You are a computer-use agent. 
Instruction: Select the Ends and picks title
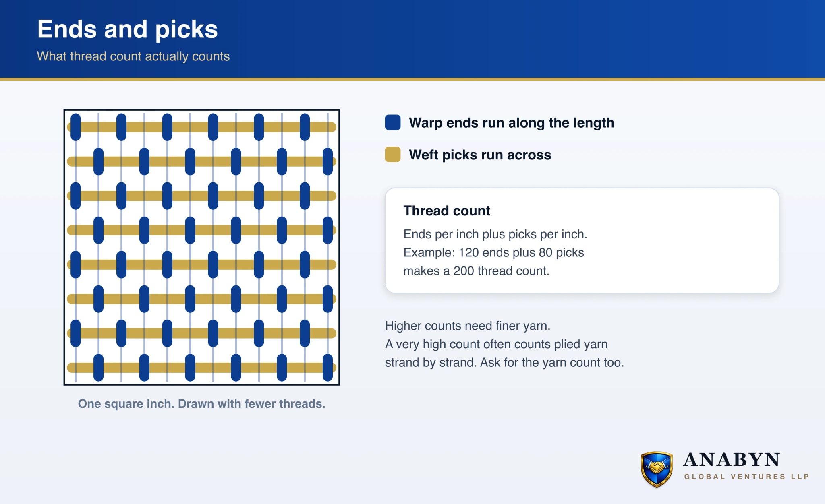tap(127, 29)
